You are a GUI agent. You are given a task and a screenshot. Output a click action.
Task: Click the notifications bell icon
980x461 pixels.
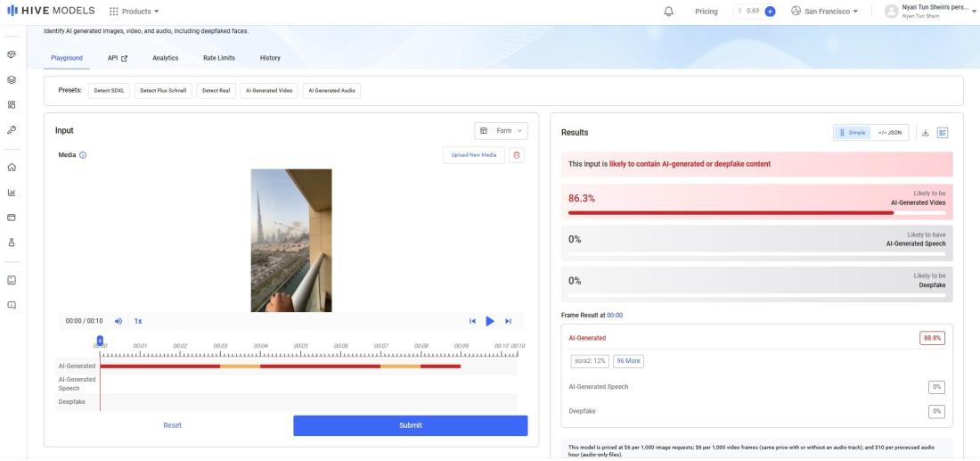click(668, 12)
